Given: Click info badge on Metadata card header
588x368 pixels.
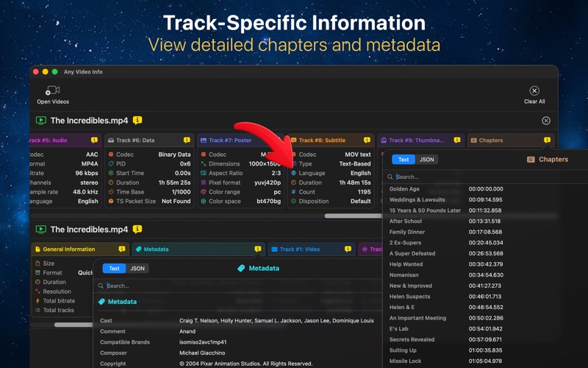Looking at the screenshot, I should click(x=258, y=249).
